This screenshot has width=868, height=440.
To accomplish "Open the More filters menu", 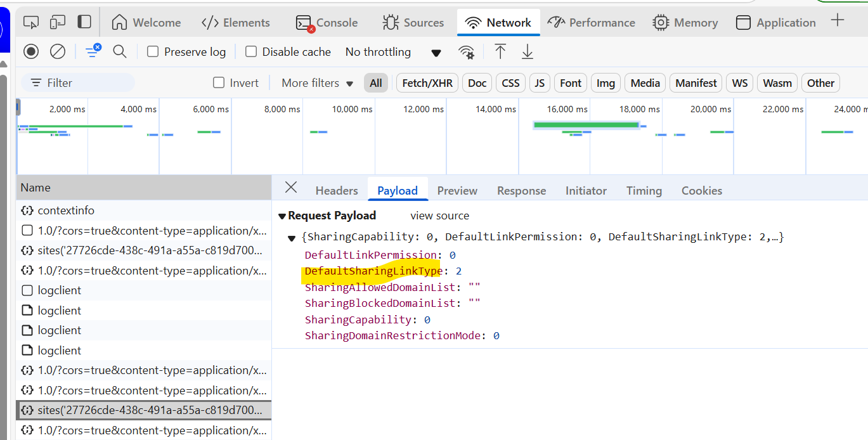I will 314,82.
